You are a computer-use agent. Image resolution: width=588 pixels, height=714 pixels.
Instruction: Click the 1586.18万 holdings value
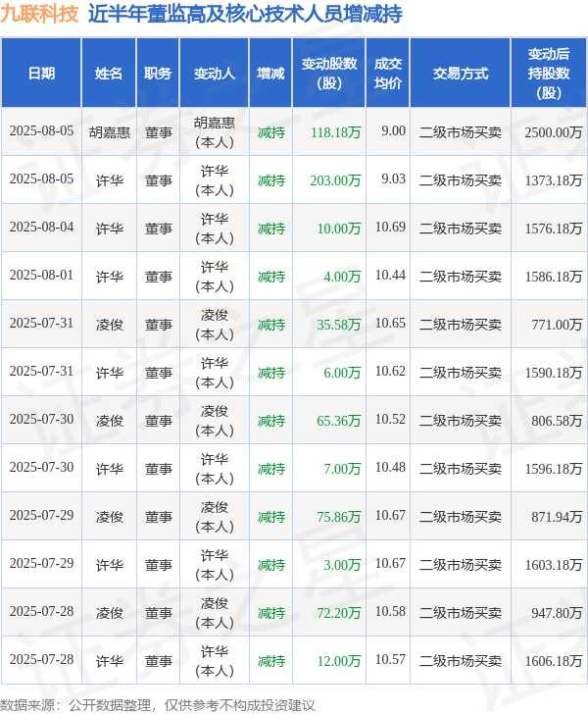click(x=554, y=277)
